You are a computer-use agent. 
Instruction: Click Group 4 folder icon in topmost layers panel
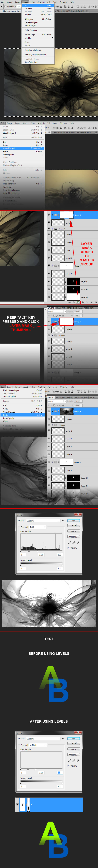pos(56,229)
